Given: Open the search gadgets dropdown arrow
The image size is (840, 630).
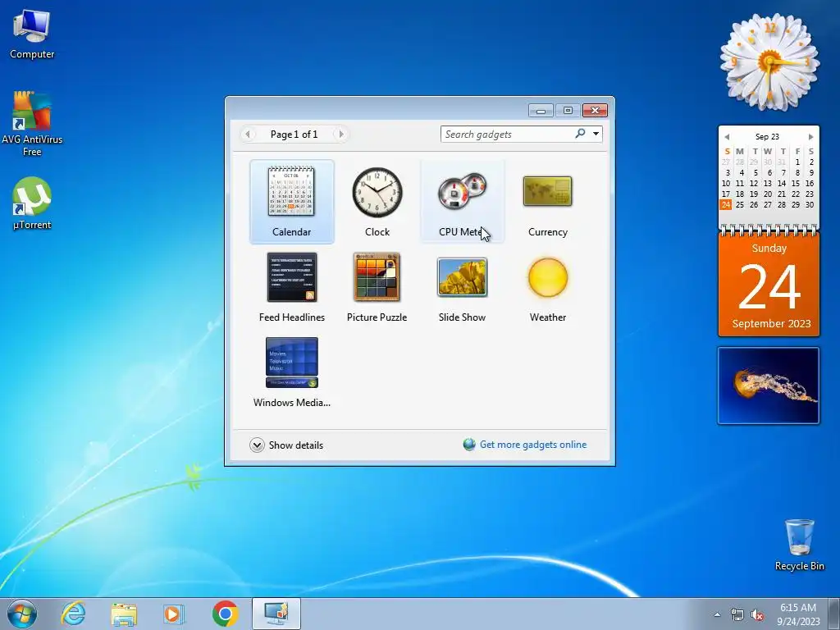Looking at the screenshot, I should pyautogui.click(x=596, y=134).
